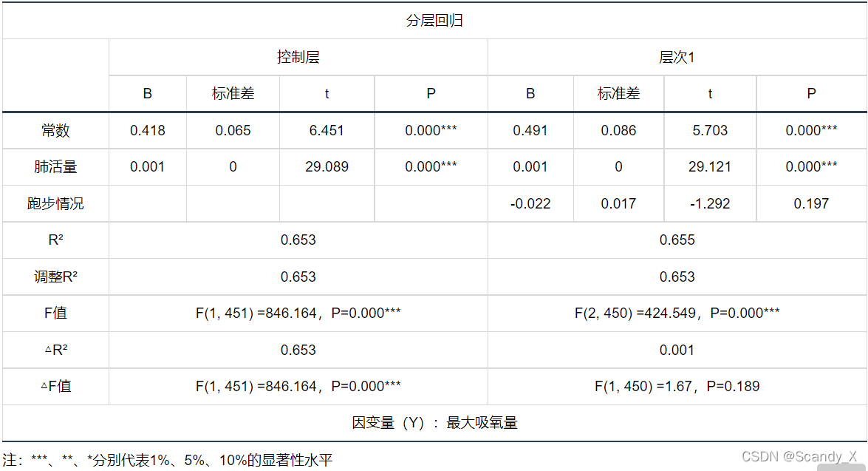Click 因变量 (Y): 最大吸氧量 footer text
The width and height of the screenshot is (868, 471).
[434, 423]
